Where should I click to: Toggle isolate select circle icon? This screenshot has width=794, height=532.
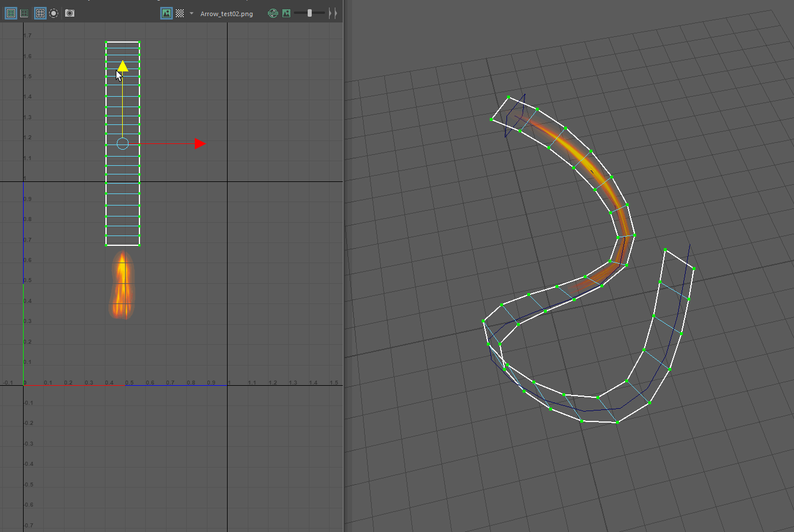click(x=54, y=13)
